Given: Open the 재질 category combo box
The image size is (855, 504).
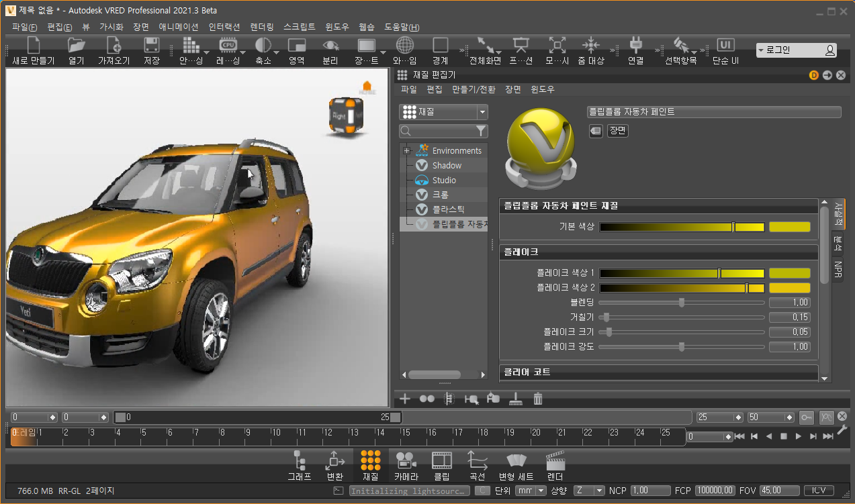Looking at the screenshot, I should coord(443,112).
